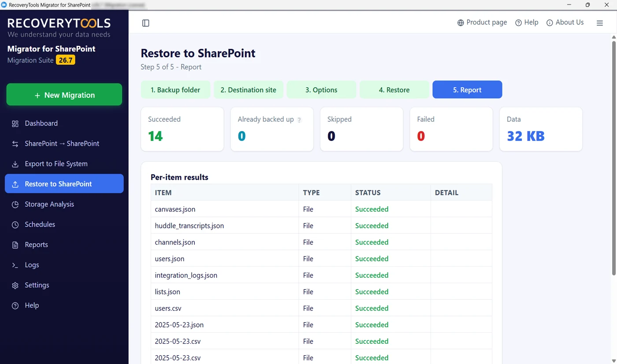The height and width of the screenshot is (364, 617).
Task: Click the Settings gear icon
Action: coord(15,286)
